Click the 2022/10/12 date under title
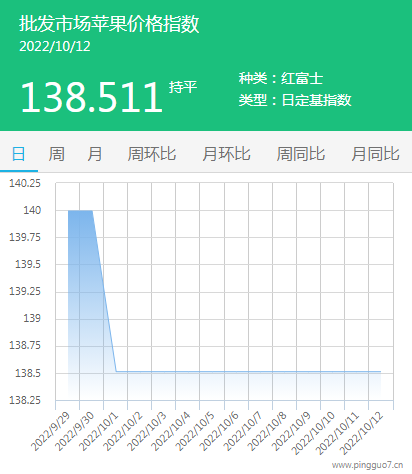 (x=55, y=46)
